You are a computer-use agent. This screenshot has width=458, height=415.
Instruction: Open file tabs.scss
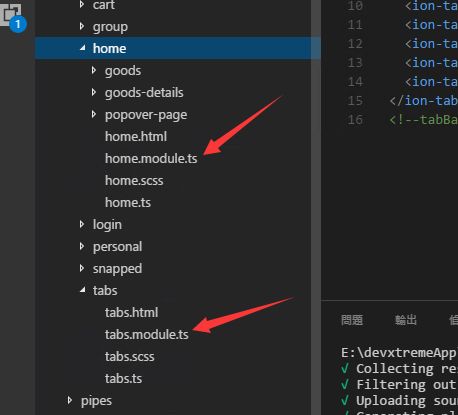[x=130, y=356]
